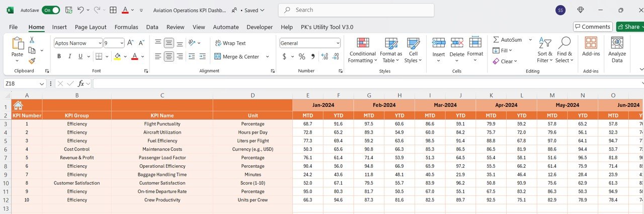The image size is (644, 214).
Task: Click the Orientation angled text icon
Action: [193, 43]
